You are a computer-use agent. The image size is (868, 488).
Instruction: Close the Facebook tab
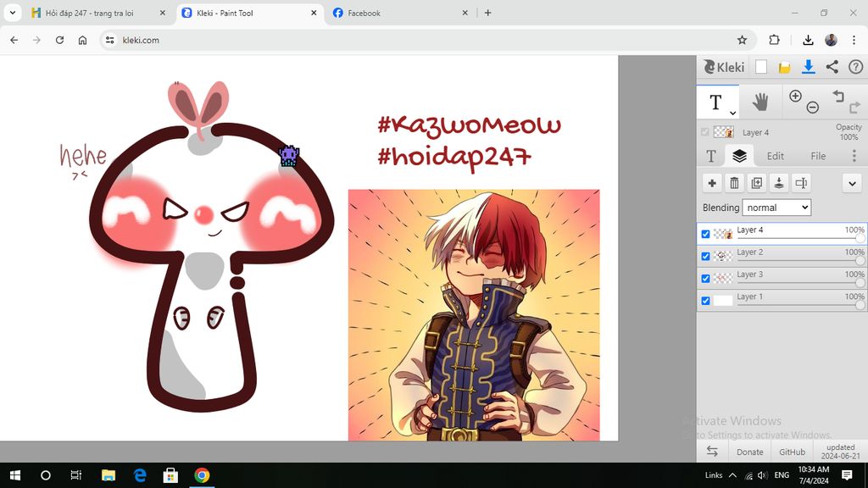coord(465,13)
